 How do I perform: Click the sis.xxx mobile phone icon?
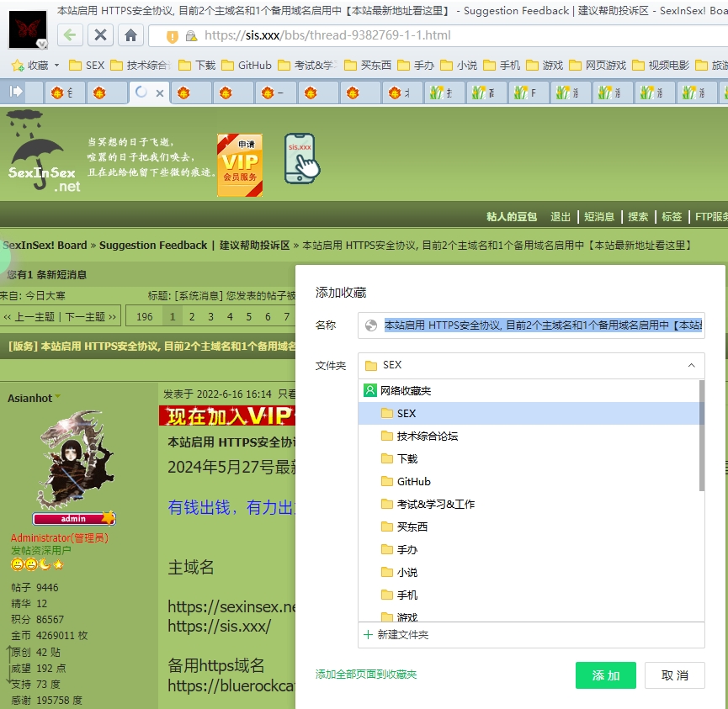(302, 159)
